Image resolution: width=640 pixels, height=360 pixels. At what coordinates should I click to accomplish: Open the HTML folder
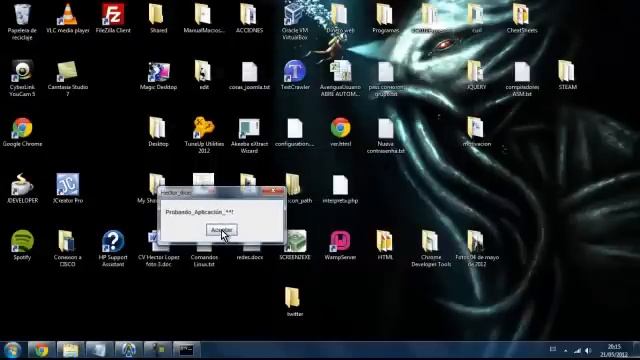[385, 245]
